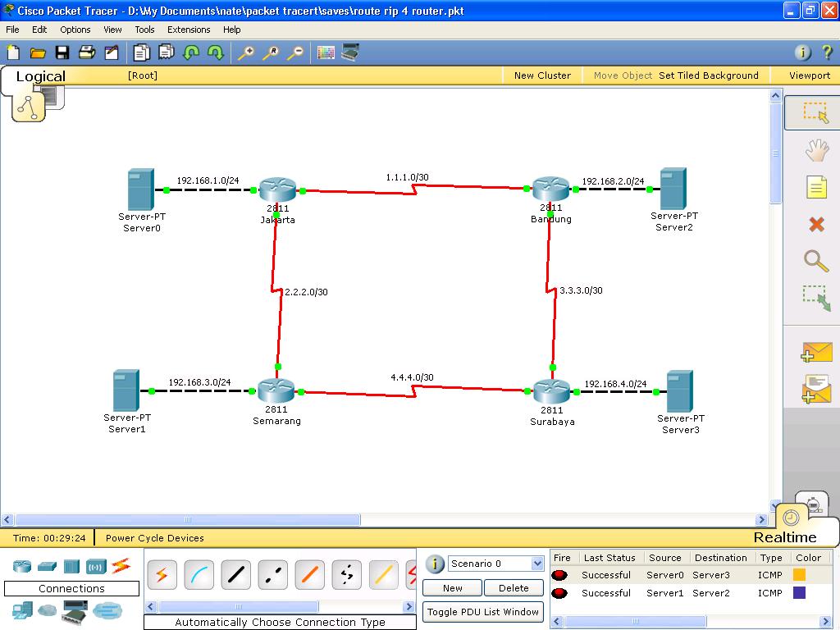Click the Copy toolbar icon
The image size is (840, 630).
(x=141, y=52)
